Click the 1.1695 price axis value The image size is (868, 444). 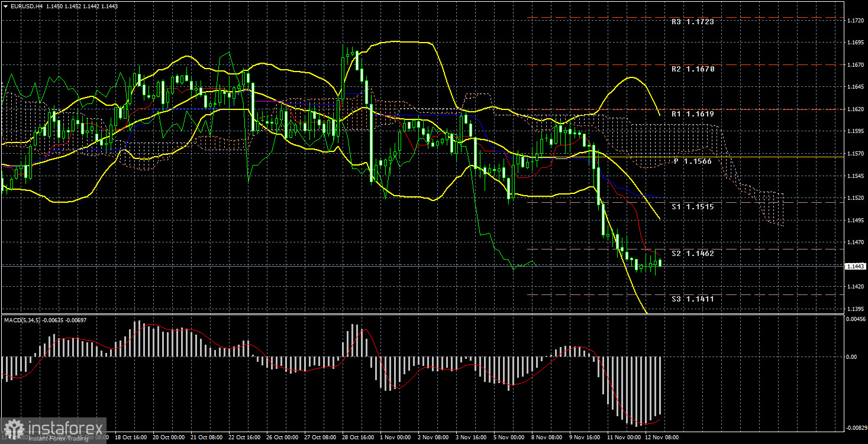pos(856,43)
